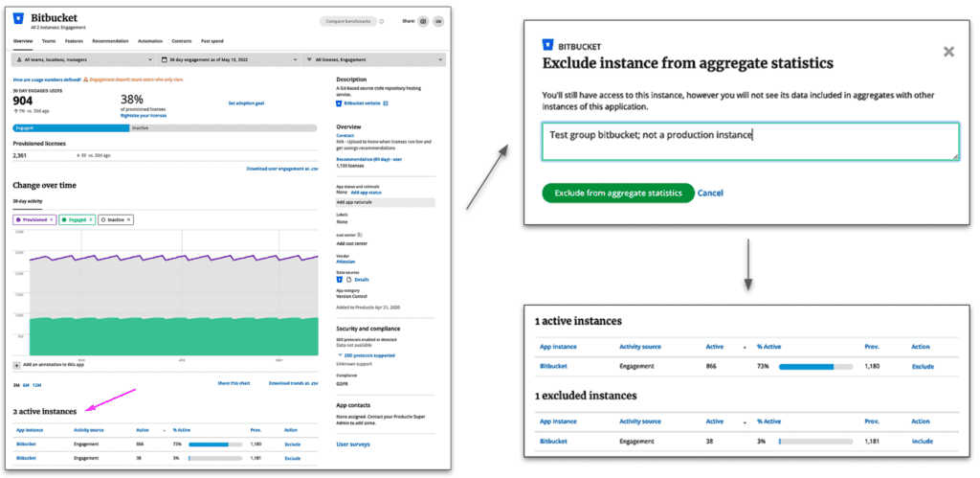980x478 pixels.
Task: Select the 3M chart range
Action: tap(16, 385)
